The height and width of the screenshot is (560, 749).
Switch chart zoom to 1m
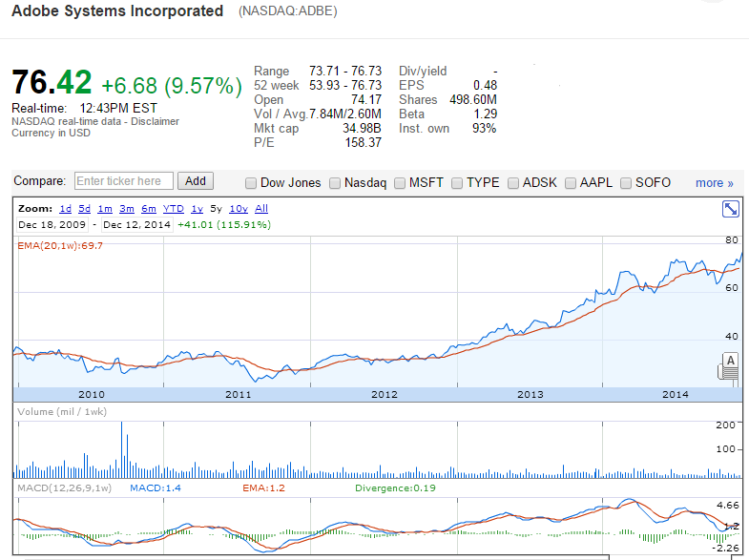click(x=105, y=209)
